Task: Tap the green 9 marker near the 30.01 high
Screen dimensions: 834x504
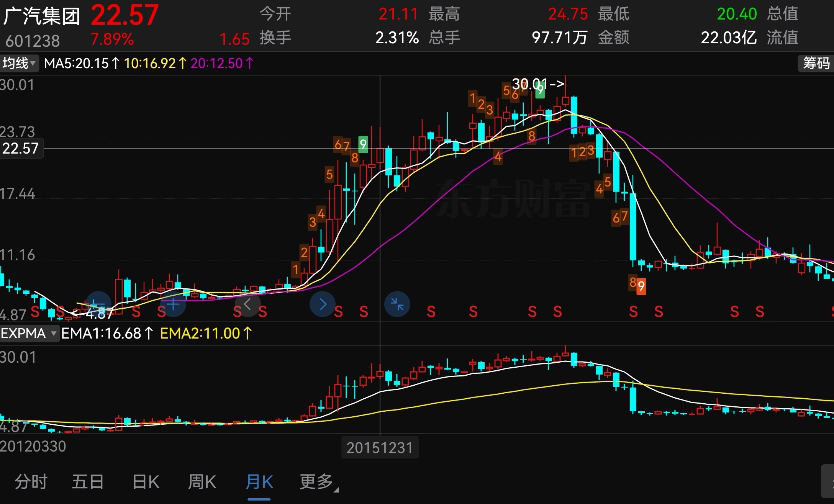Action: click(540, 90)
